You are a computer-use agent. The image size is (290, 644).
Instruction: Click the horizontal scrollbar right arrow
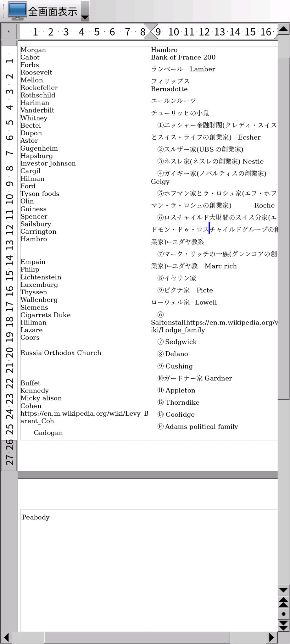click(x=272, y=637)
